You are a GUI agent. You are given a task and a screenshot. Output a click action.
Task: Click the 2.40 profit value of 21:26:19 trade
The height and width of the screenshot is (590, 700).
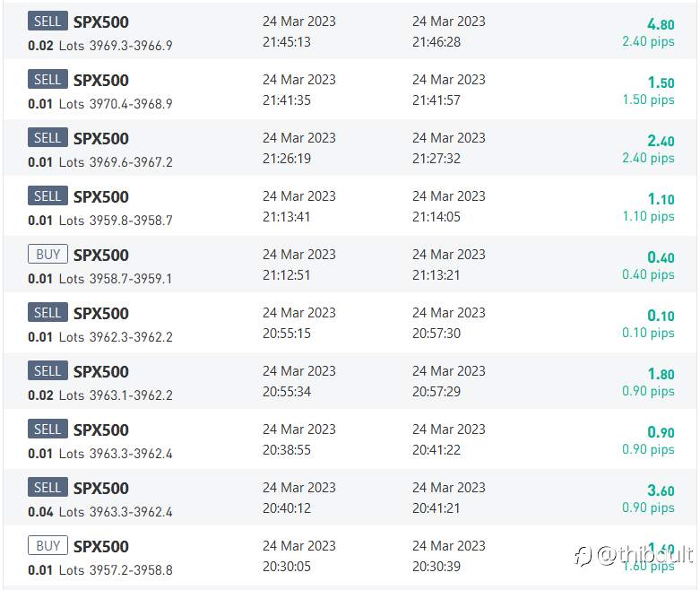click(661, 141)
